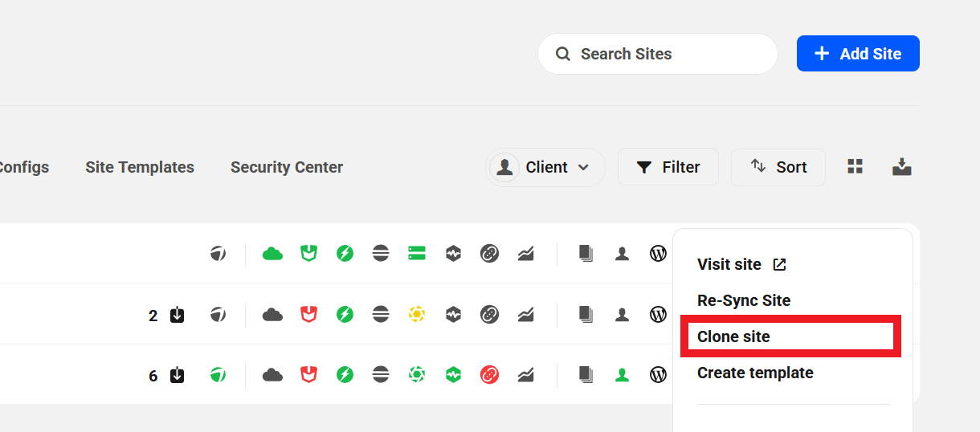980x432 pixels.
Task: Click the export download icon
Action: (902, 167)
